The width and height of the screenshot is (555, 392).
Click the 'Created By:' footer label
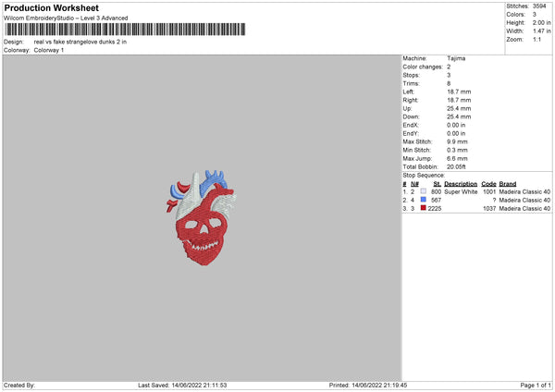click(x=19, y=385)
